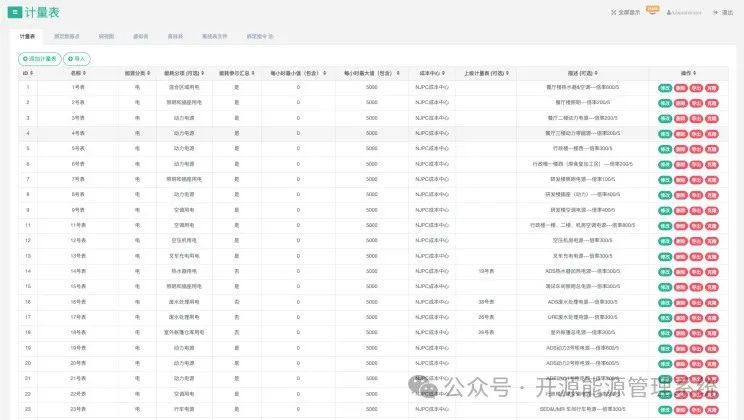Click green edit button in 5号表 row
The image size is (744, 420).
(x=665, y=149)
